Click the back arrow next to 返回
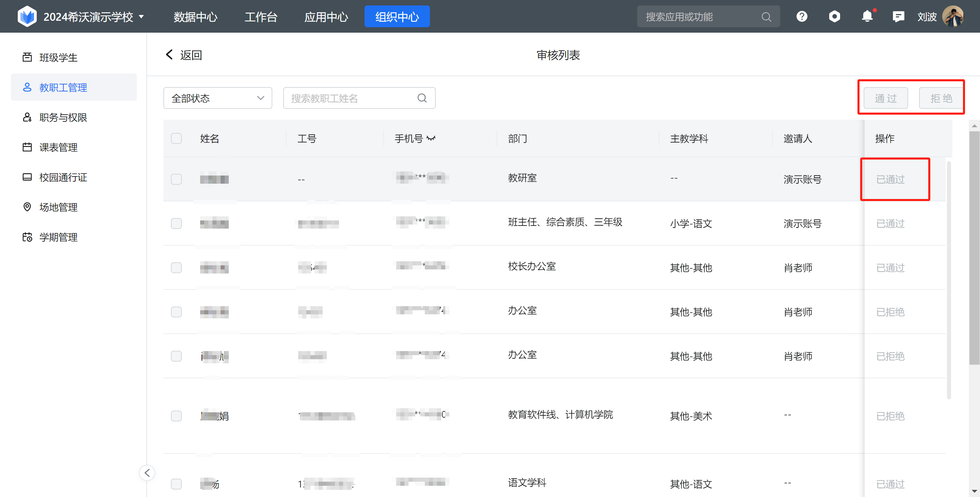The width and height of the screenshot is (980, 497). click(x=169, y=55)
